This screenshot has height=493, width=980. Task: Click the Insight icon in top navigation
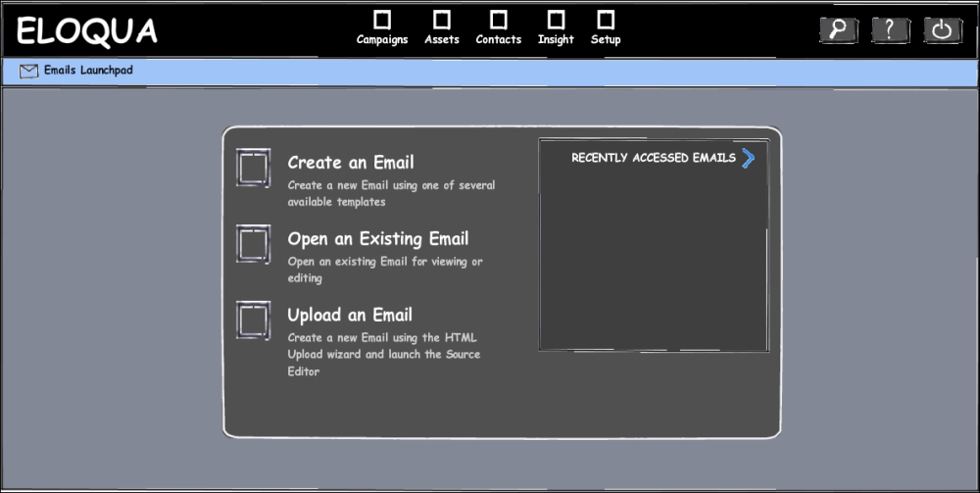click(x=556, y=20)
